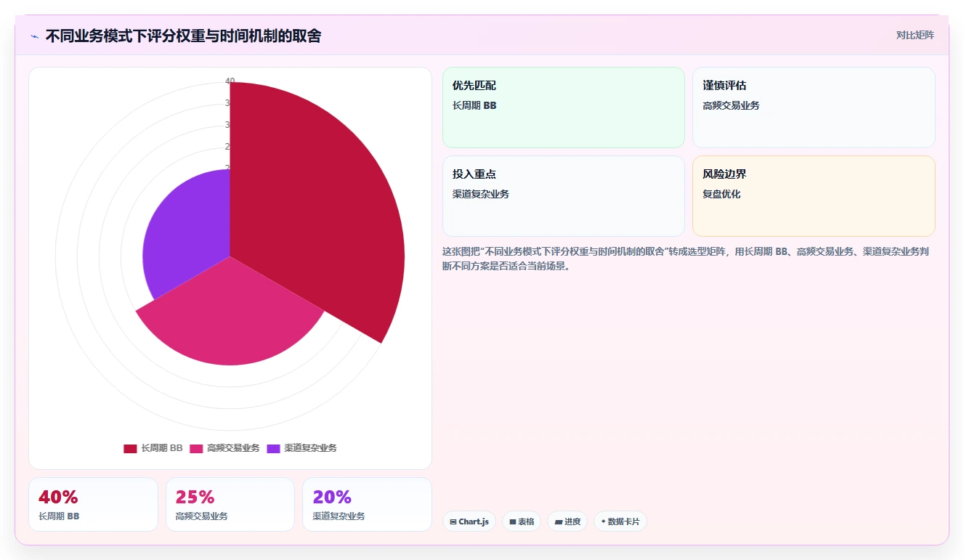Click 复盘优化 text in 风险边界 card

(x=721, y=194)
